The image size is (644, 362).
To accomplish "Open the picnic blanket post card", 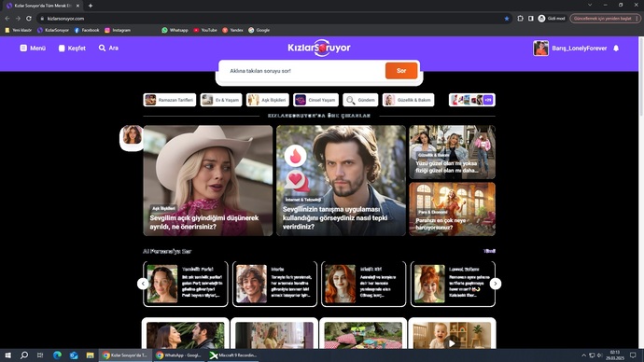I will [x=363, y=334].
